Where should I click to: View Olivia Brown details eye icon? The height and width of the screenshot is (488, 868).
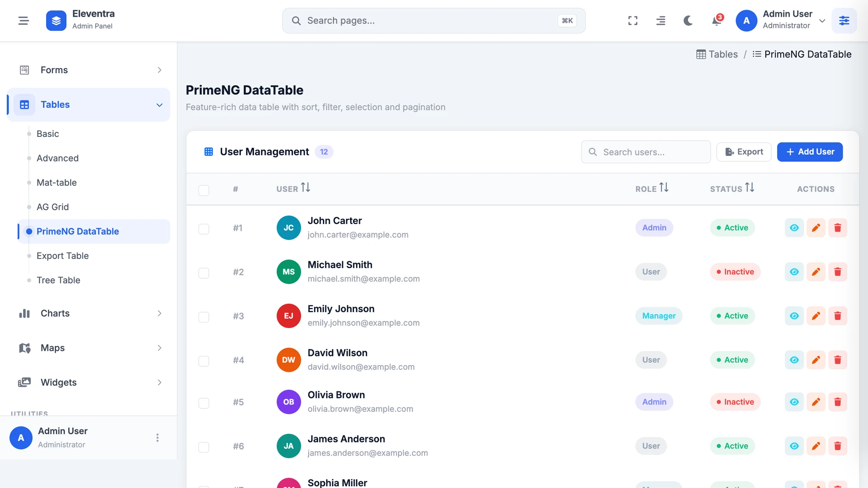[794, 402]
